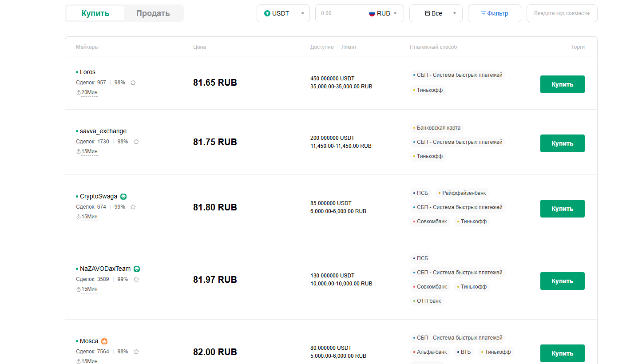Click Доступно column header
This screenshot has height=364, width=642.
tap(322, 47)
